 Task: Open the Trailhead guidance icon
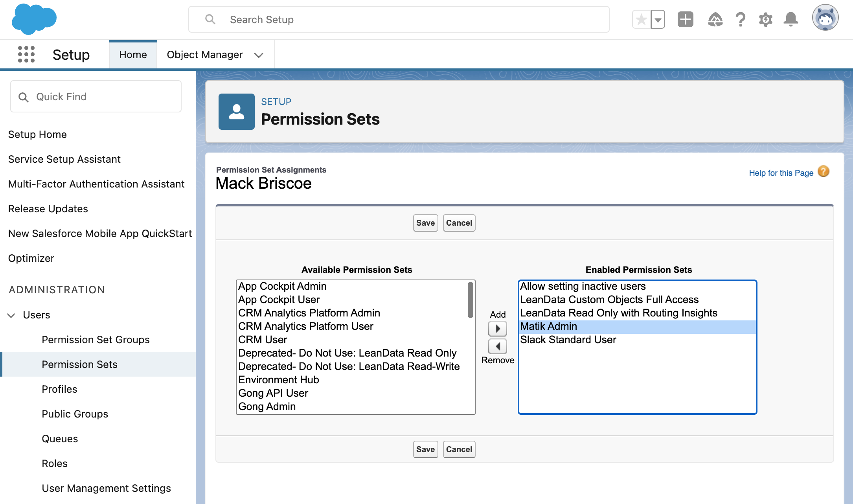click(715, 19)
